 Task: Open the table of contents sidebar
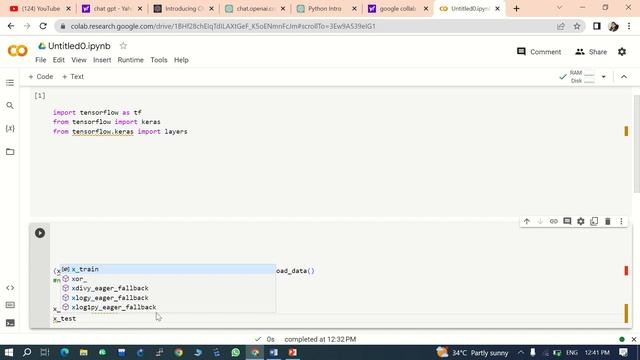[x=10, y=83]
